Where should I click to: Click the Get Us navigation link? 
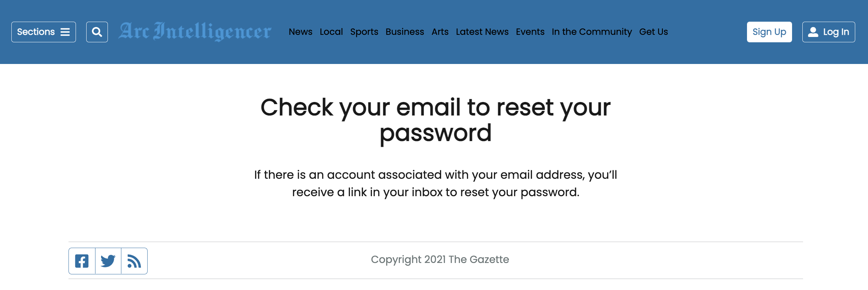click(654, 32)
